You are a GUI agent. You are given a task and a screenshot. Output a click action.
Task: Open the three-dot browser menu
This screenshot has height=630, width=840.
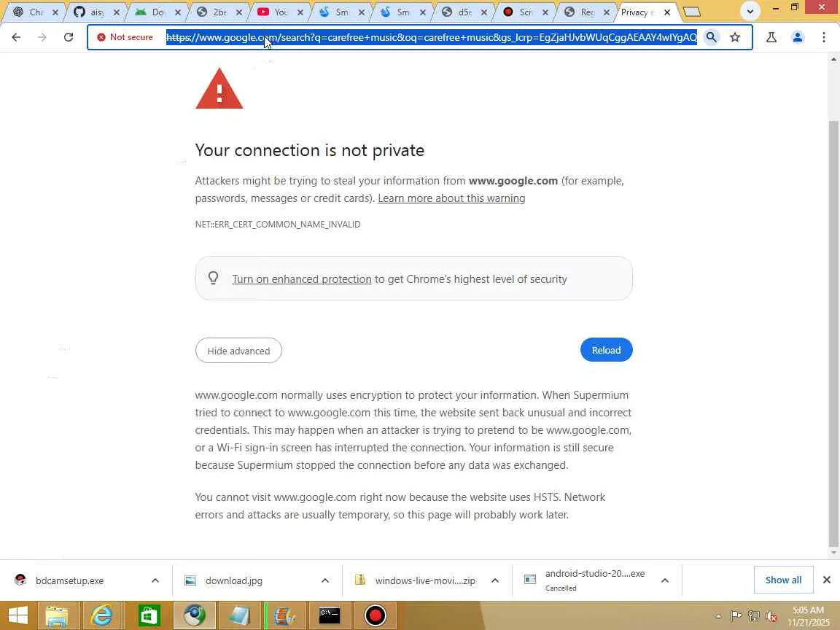click(x=824, y=37)
